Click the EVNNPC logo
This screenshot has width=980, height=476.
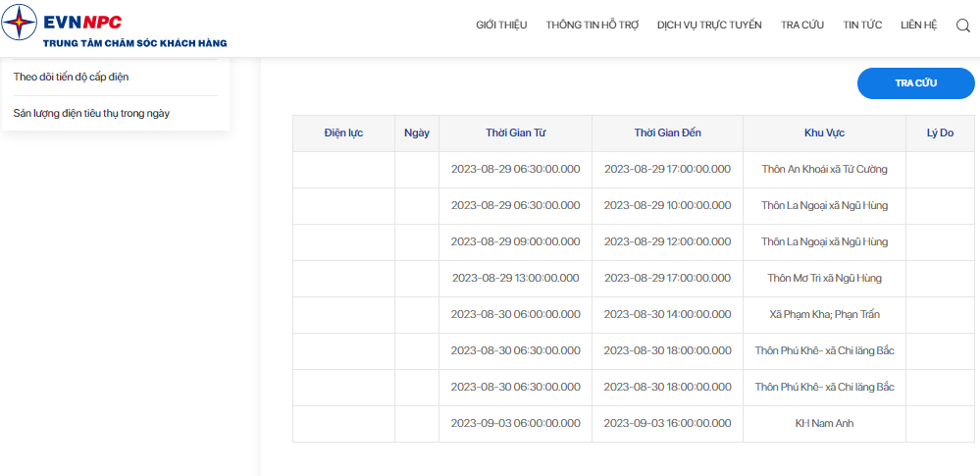114,26
